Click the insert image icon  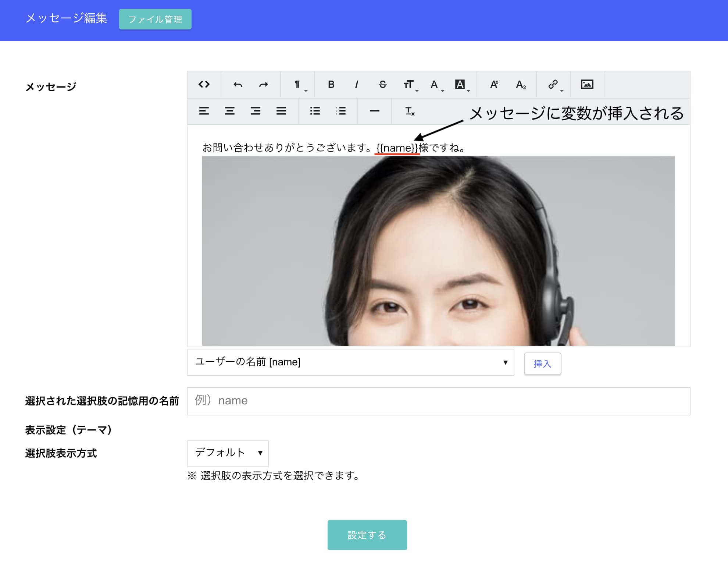[x=587, y=85]
